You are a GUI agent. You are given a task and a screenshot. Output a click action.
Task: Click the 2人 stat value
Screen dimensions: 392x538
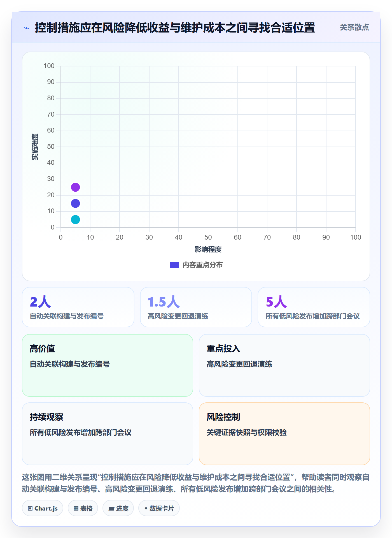click(x=40, y=302)
